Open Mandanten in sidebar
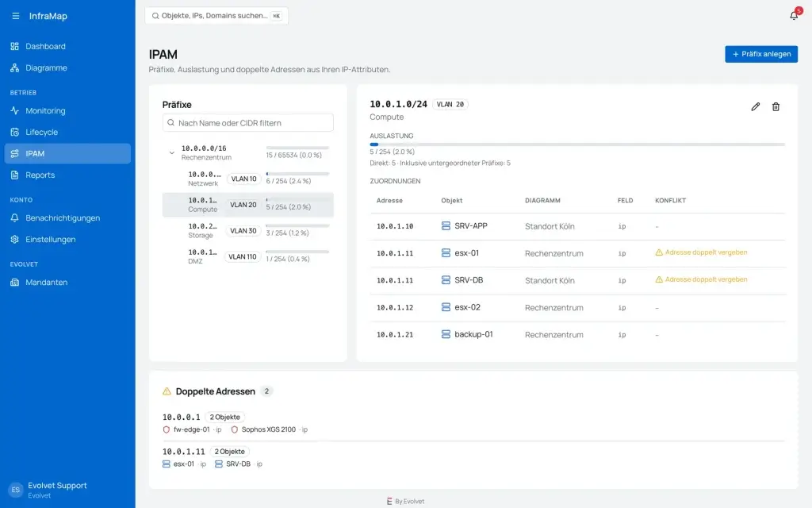 (67, 283)
